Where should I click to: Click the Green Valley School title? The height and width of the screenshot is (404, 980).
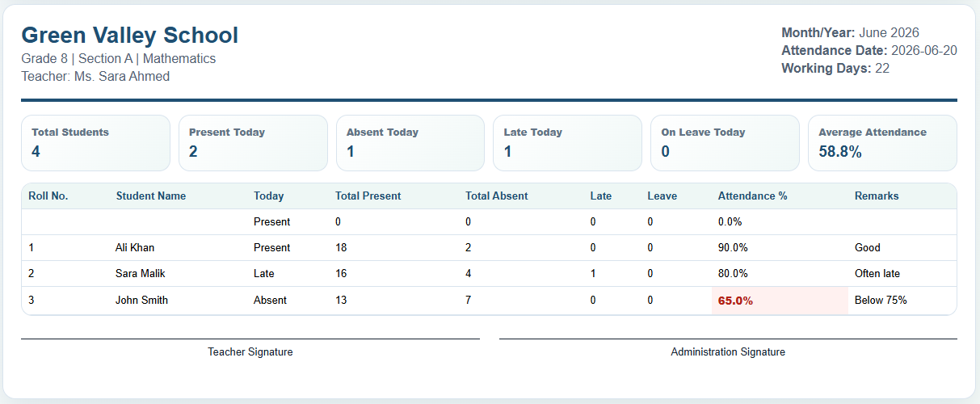(x=129, y=36)
